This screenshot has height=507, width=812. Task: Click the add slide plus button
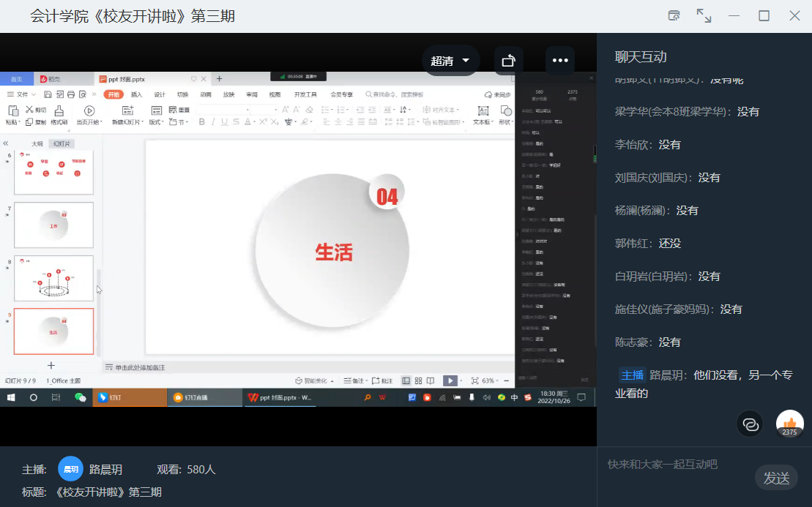tap(51, 365)
